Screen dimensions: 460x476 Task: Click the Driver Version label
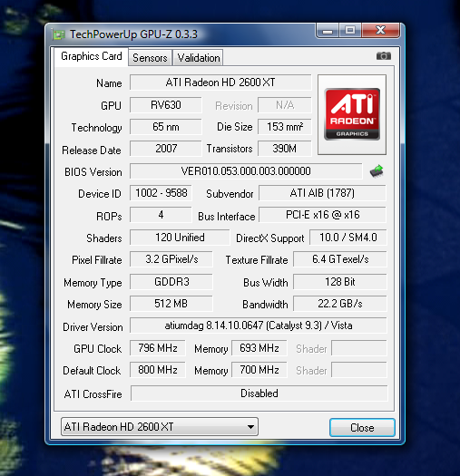(x=93, y=327)
